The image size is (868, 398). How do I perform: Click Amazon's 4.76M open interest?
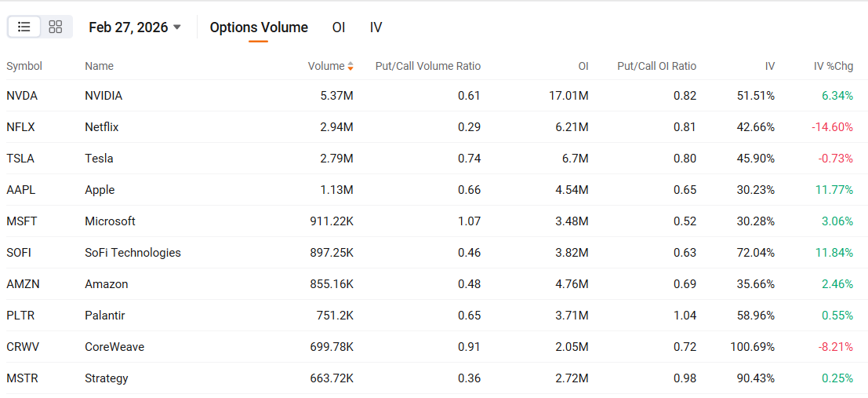point(572,284)
